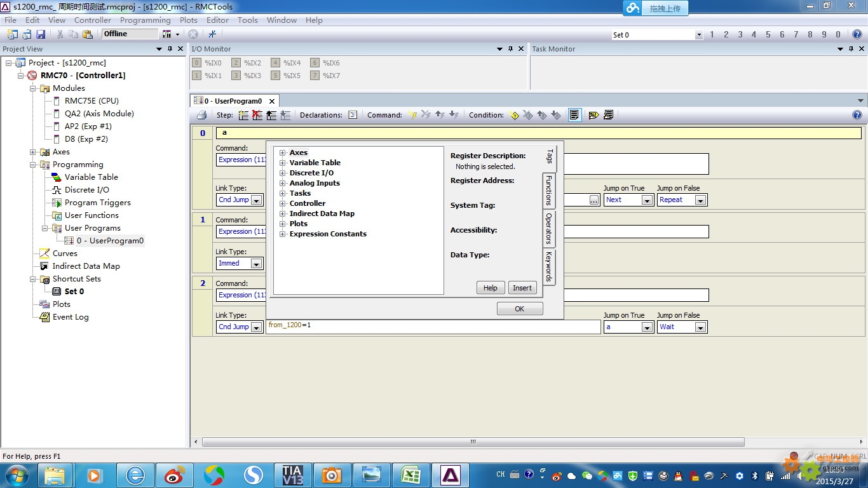Screen dimensions: 868x488
Task: Open the Controller menu
Action: pyautogui.click(x=93, y=20)
